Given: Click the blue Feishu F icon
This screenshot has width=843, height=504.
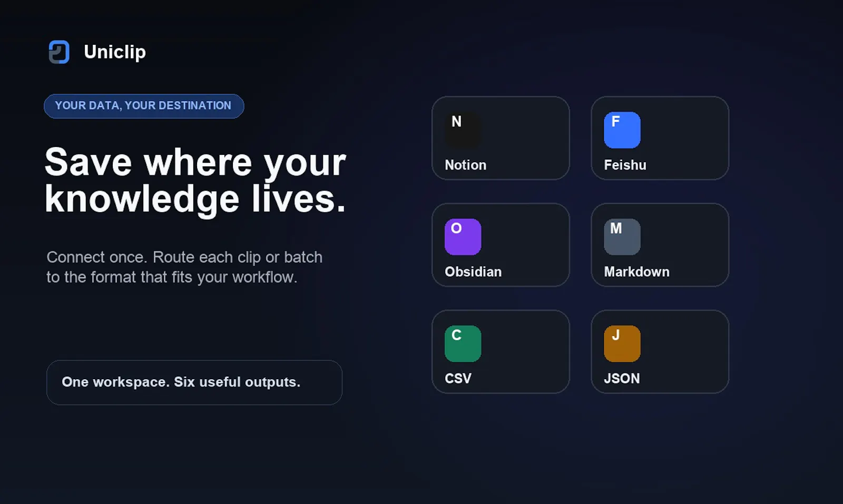Looking at the screenshot, I should (x=622, y=130).
